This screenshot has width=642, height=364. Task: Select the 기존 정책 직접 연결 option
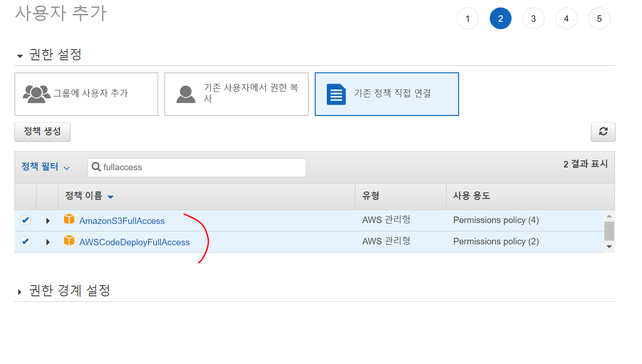coord(387,94)
